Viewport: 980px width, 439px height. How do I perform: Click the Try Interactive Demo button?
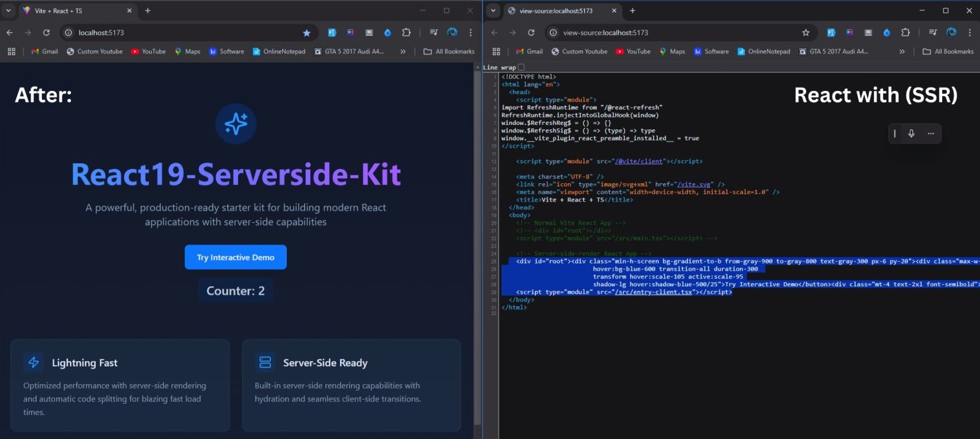click(235, 258)
